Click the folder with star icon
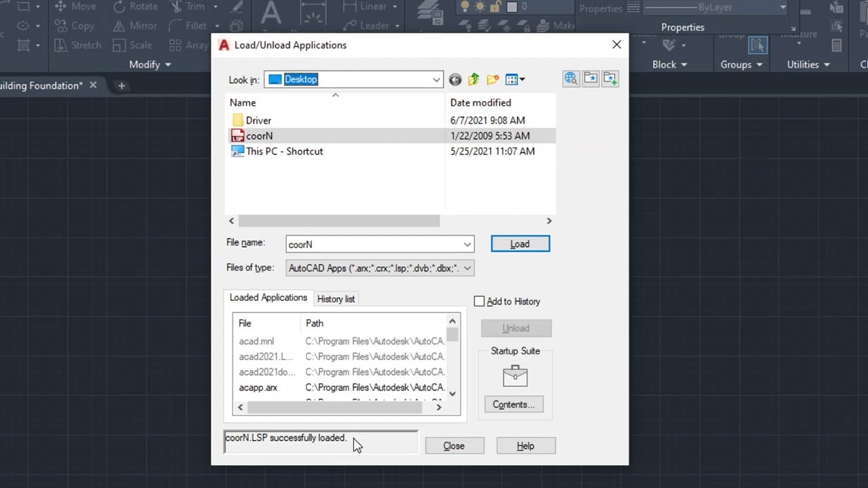 [x=591, y=79]
